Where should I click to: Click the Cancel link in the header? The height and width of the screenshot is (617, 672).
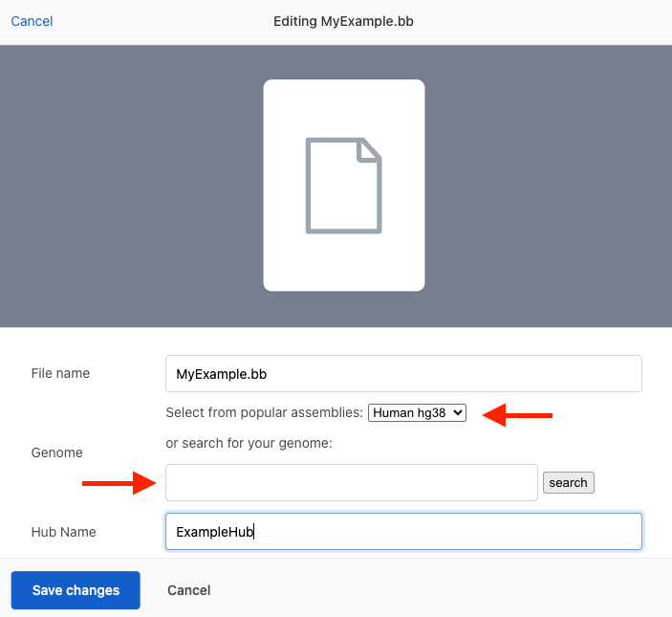32,21
